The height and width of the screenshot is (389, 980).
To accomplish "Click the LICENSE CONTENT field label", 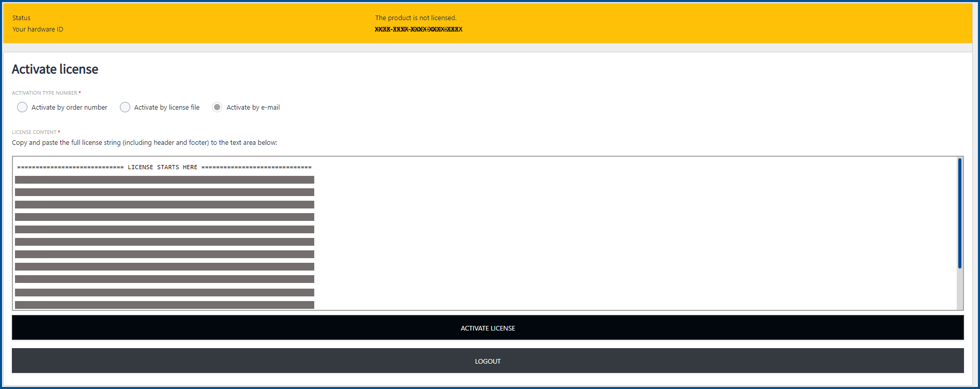I will 34,132.
